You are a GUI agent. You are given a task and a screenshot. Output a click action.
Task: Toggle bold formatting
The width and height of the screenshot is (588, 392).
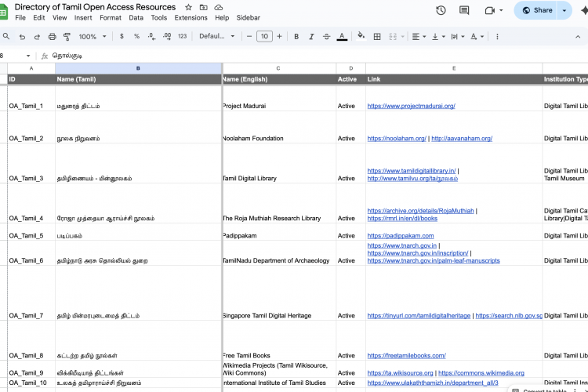pyautogui.click(x=296, y=36)
